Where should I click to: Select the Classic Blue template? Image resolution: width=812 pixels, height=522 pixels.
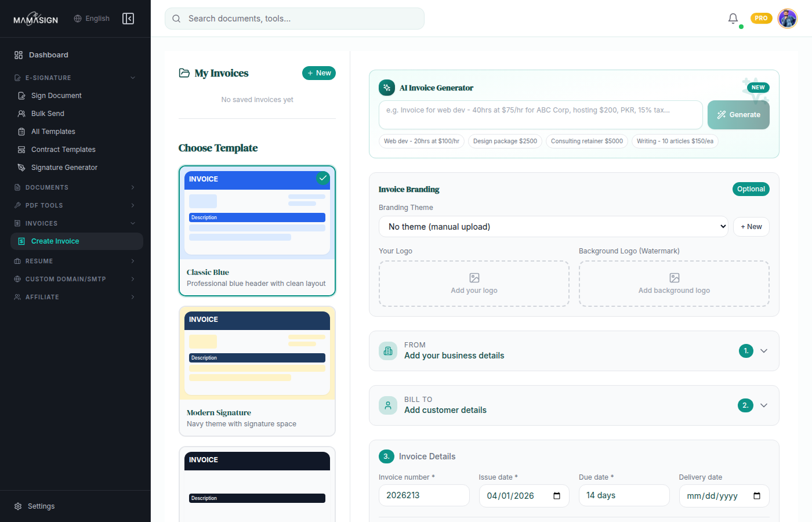pos(257,231)
